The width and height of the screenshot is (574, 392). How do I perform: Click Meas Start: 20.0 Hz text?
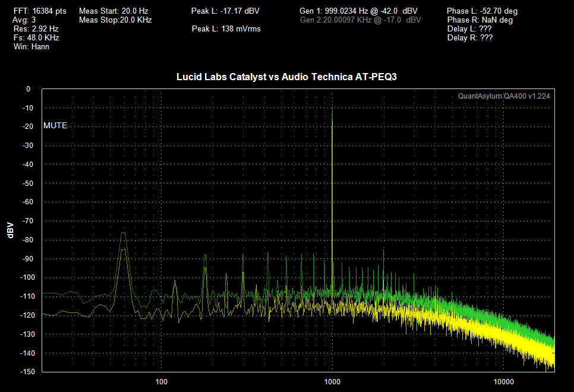(x=113, y=11)
